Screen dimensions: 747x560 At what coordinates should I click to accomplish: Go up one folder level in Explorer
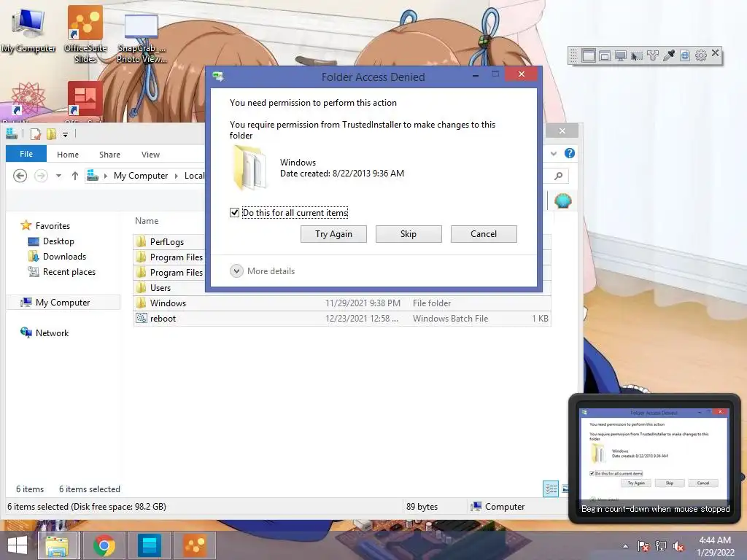pyautogui.click(x=75, y=176)
